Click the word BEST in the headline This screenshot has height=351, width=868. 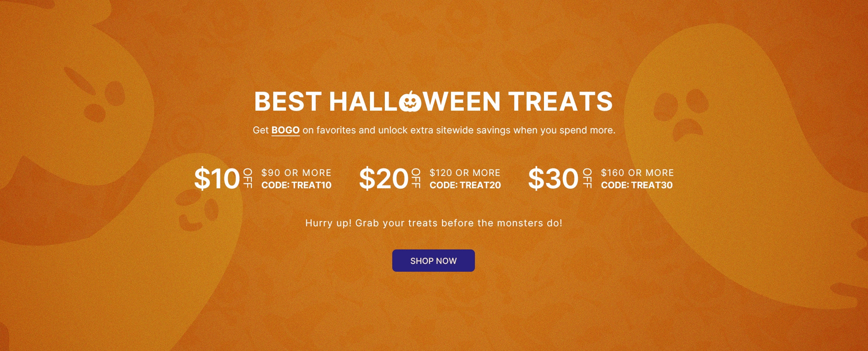[x=288, y=102]
